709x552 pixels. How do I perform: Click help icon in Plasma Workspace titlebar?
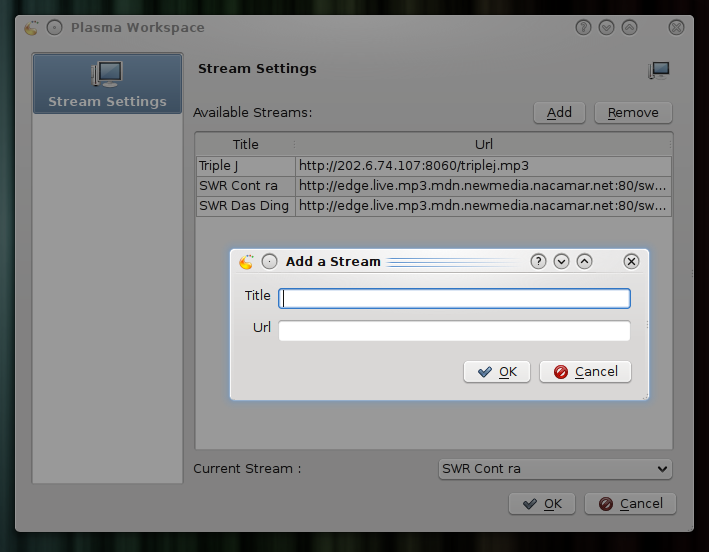583,28
